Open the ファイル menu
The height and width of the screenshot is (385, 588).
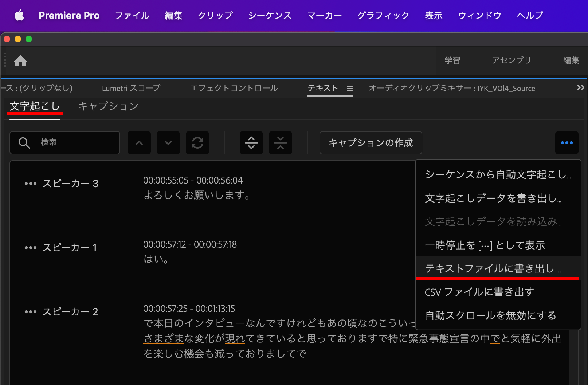click(132, 15)
